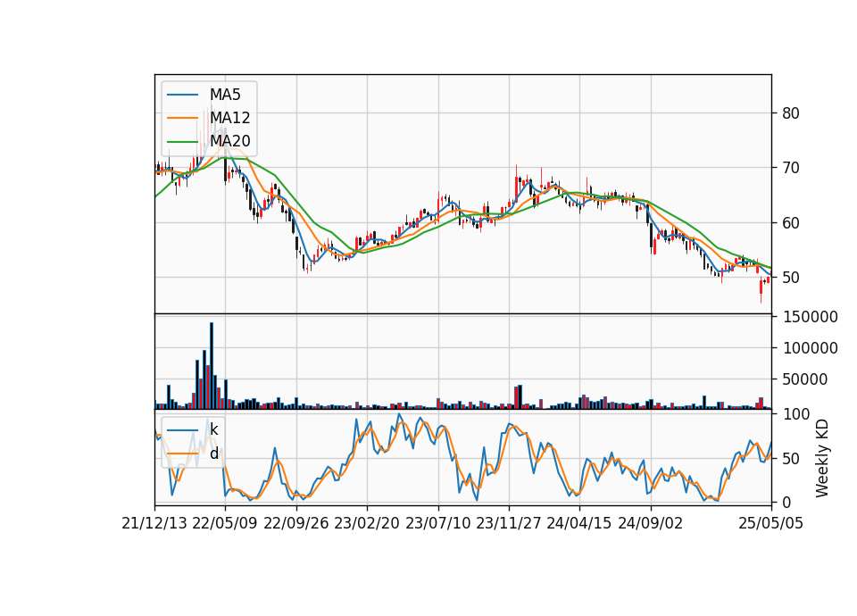Click the Weekly KD axis title
The height and width of the screenshot is (616, 857).
click(x=822, y=459)
